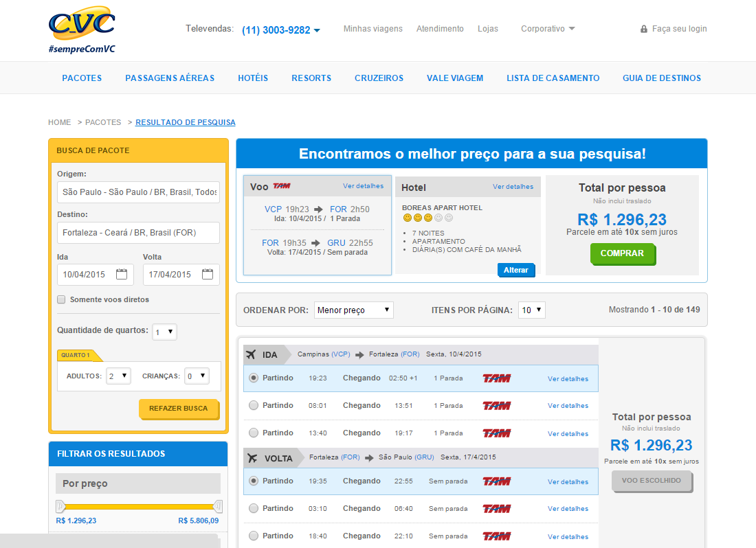Click the Quarto 1 tab label

(x=76, y=356)
